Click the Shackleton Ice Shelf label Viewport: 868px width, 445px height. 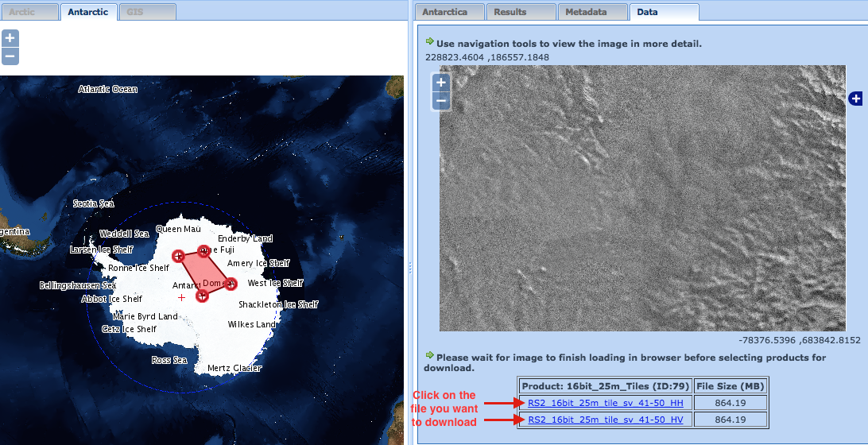click(x=278, y=304)
